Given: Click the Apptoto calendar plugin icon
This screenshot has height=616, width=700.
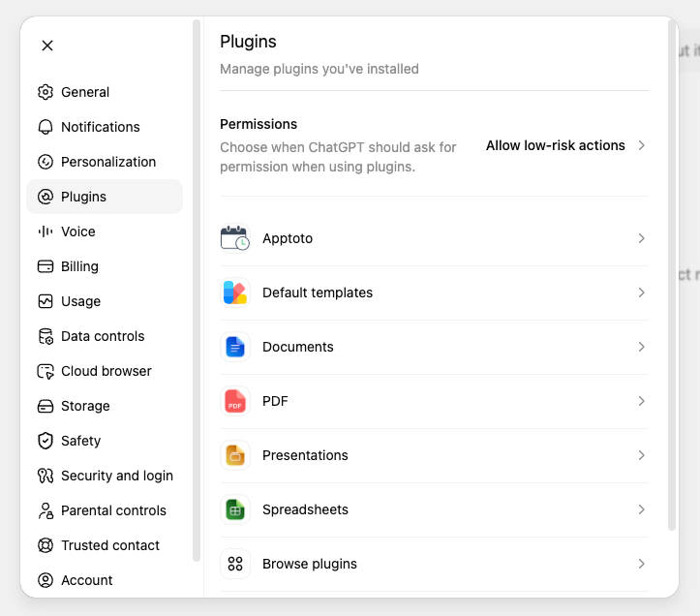Looking at the screenshot, I should click(x=235, y=238).
